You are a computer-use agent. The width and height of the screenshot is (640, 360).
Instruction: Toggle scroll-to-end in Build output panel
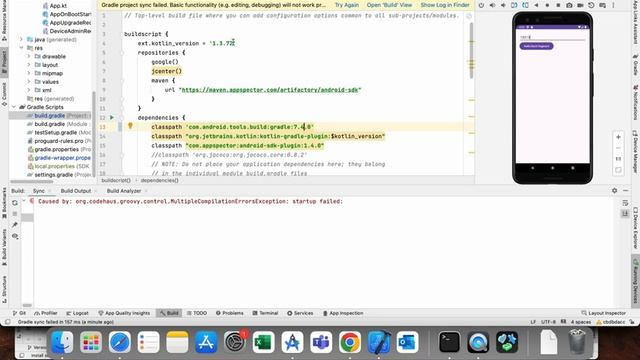tap(625, 213)
